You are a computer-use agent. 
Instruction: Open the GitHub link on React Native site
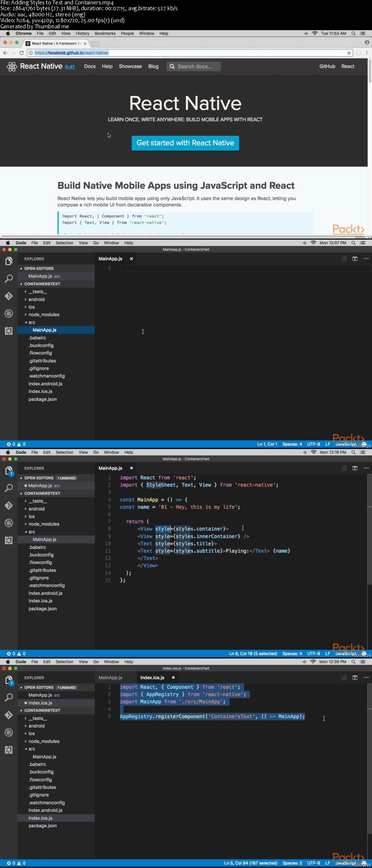pyautogui.click(x=327, y=67)
